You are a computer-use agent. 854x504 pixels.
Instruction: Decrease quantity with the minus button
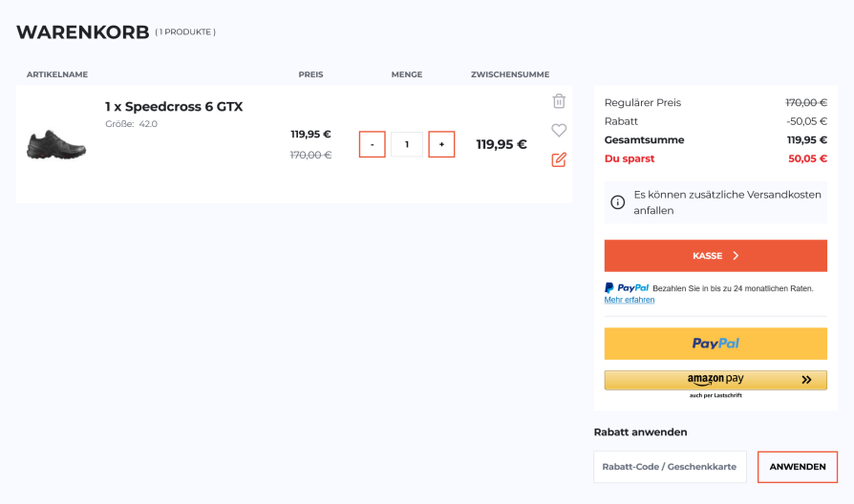pyautogui.click(x=372, y=144)
